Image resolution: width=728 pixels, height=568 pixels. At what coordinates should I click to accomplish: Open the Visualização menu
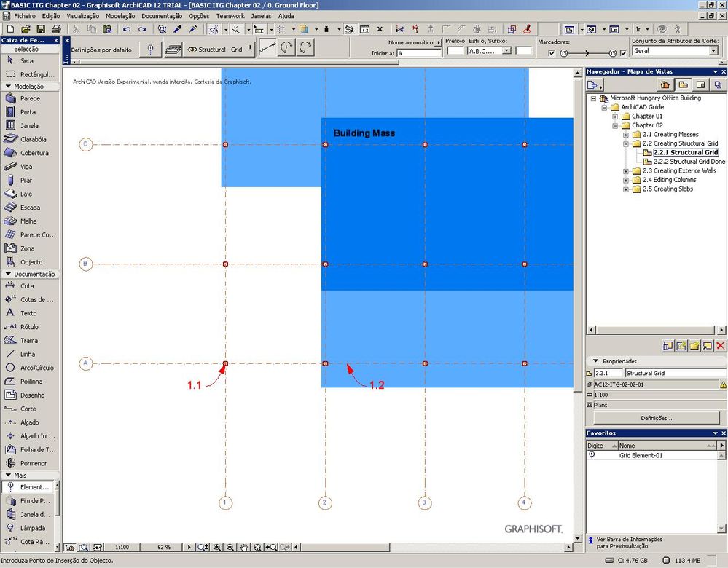82,16
